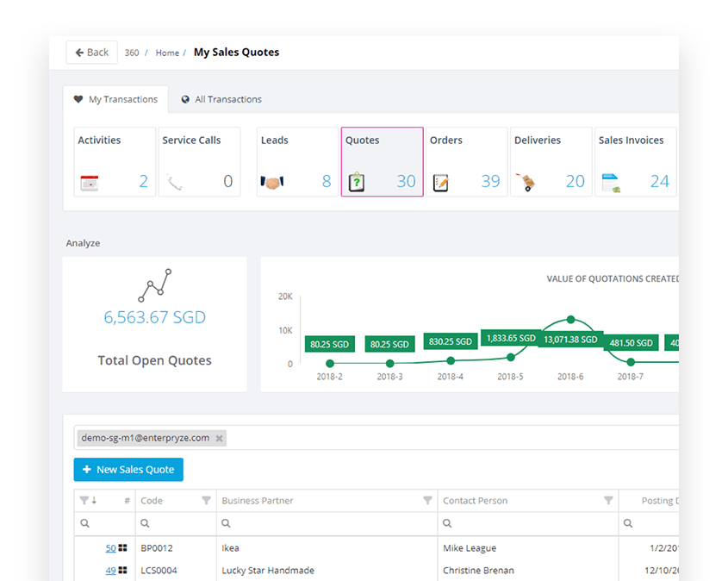
Task: Open Deliveries via the hand truck icon
Action: (x=525, y=182)
